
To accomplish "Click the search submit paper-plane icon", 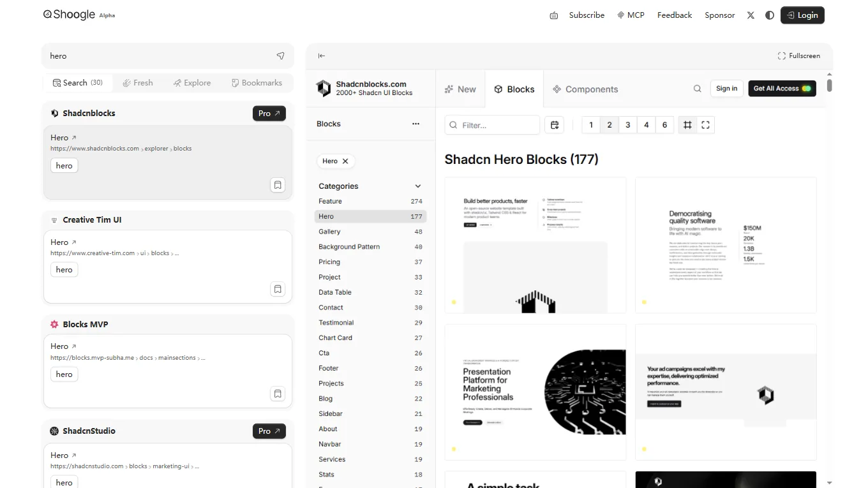I will pyautogui.click(x=280, y=56).
